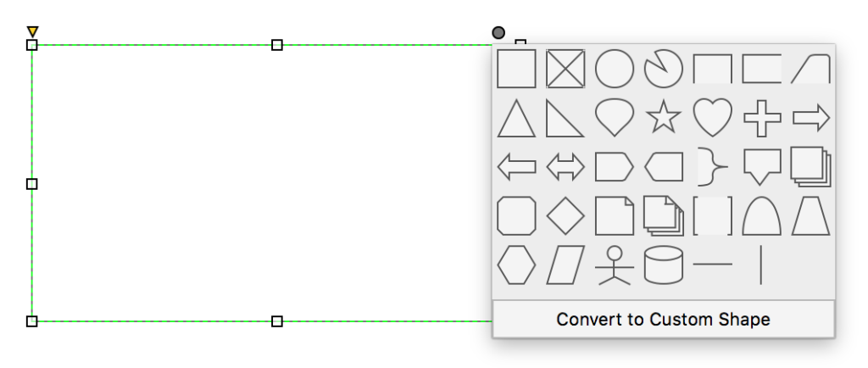Pick the stick figure actor shape
This screenshot has height=368, width=868.
615,265
